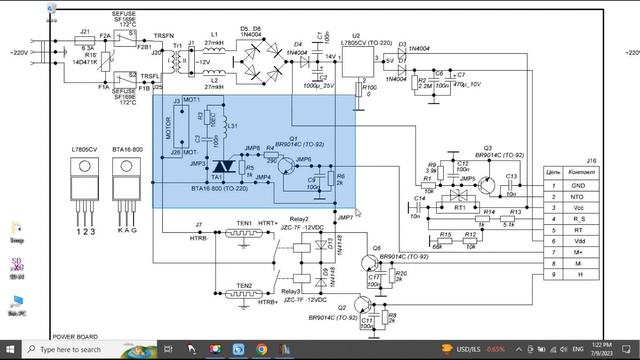This screenshot has height=360, width=640.
Task: Click the 'TEN2' heater label
Action: [x=244, y=286]
